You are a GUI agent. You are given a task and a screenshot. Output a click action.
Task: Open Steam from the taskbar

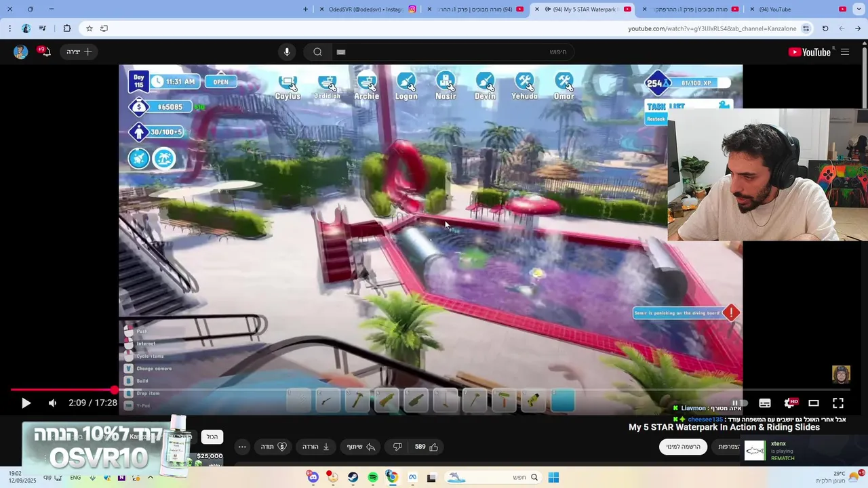pyautogui.click(x=353, y=478)
